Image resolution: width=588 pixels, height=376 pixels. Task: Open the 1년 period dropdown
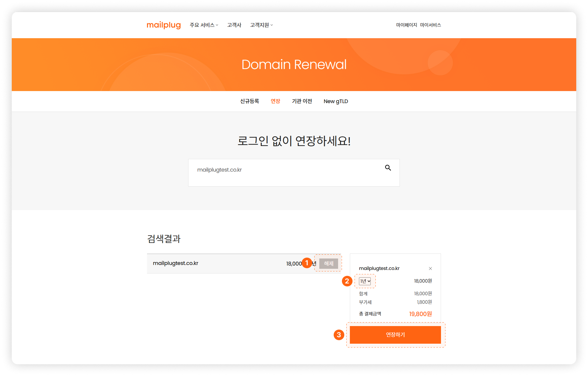click(365, 281)
